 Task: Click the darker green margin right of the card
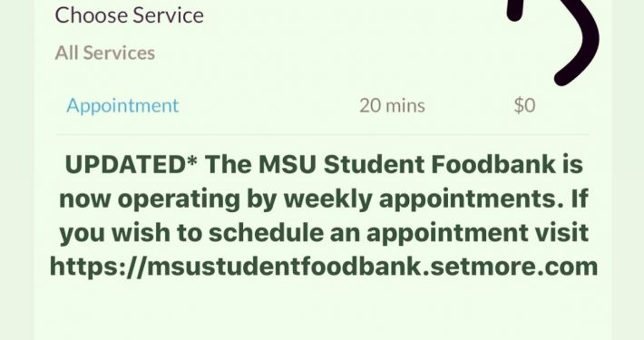(628, 170)
